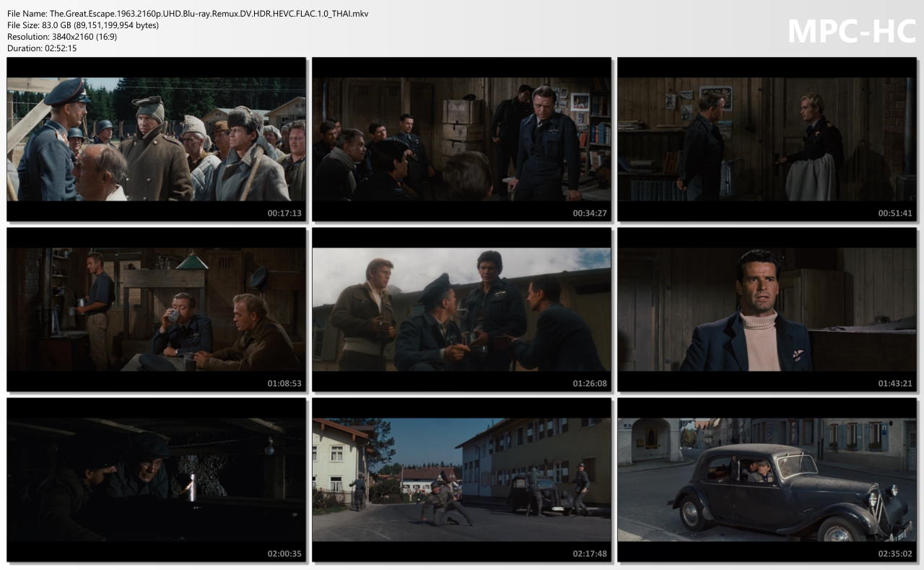The image size is (924, 570).
Task: Click the dark tunnel frame at 02:00:35
Action: point(156,479)
